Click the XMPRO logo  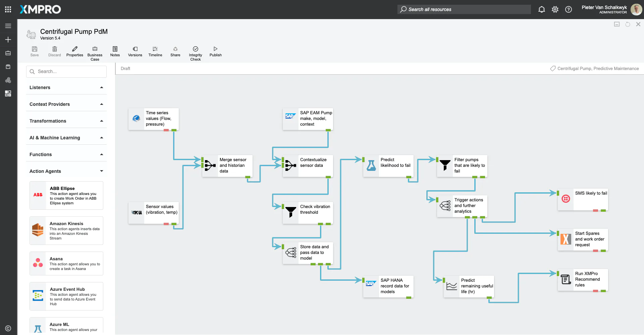pyautogui.click(x=40, y=9)
